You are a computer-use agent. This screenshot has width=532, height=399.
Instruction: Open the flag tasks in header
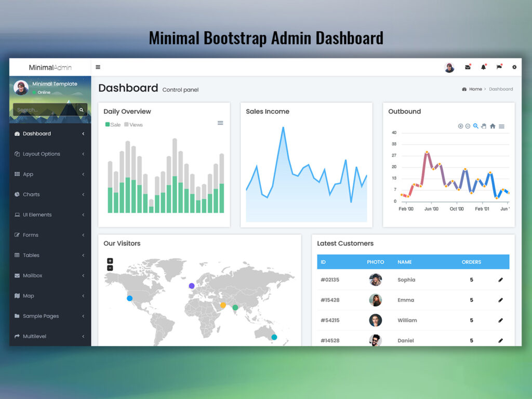[x=499, y=67]
